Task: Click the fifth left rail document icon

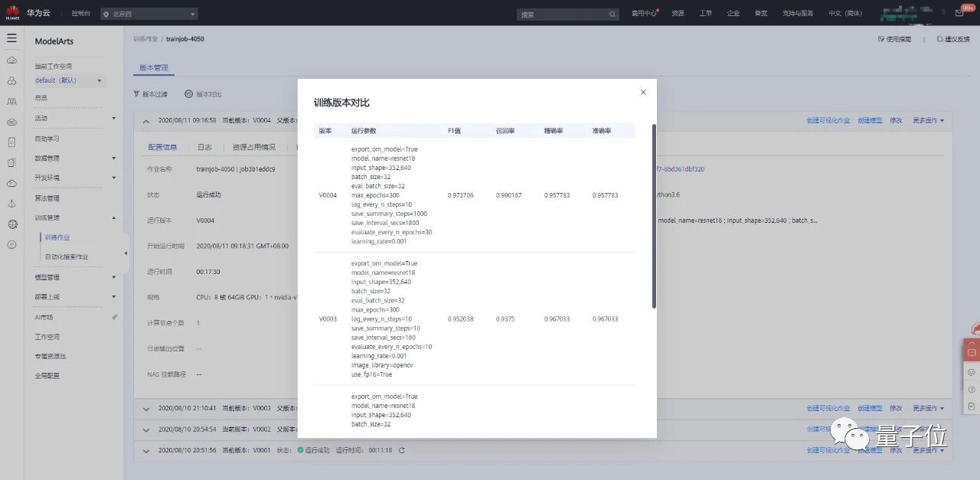Action: tap(11, 142)
